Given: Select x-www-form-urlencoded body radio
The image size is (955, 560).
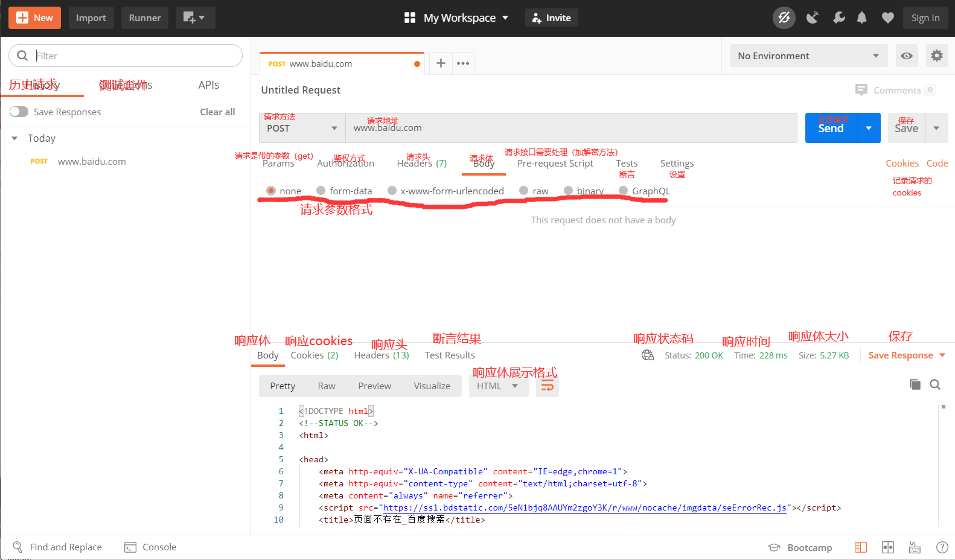Looking at the screenshot, I should (392, 191).
